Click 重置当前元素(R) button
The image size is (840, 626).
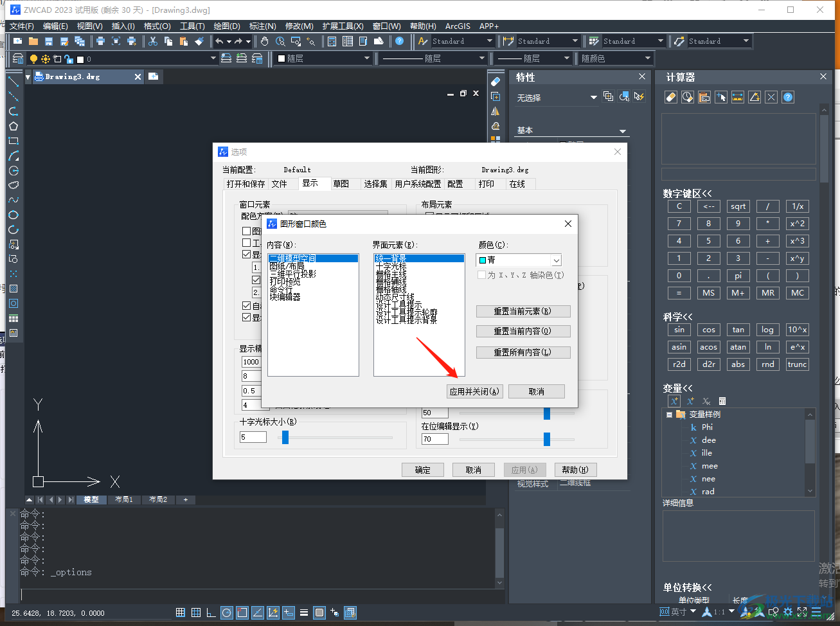[523, 311]
